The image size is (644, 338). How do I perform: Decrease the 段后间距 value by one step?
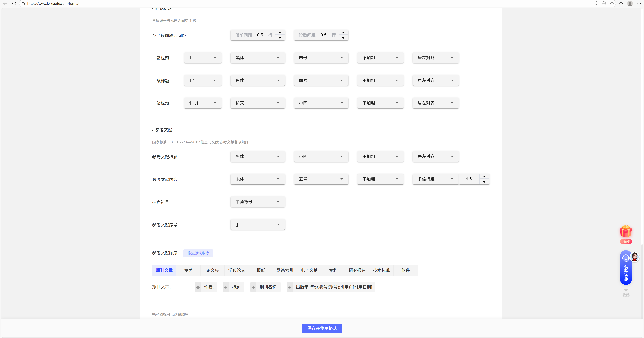[x=343, y=38]
